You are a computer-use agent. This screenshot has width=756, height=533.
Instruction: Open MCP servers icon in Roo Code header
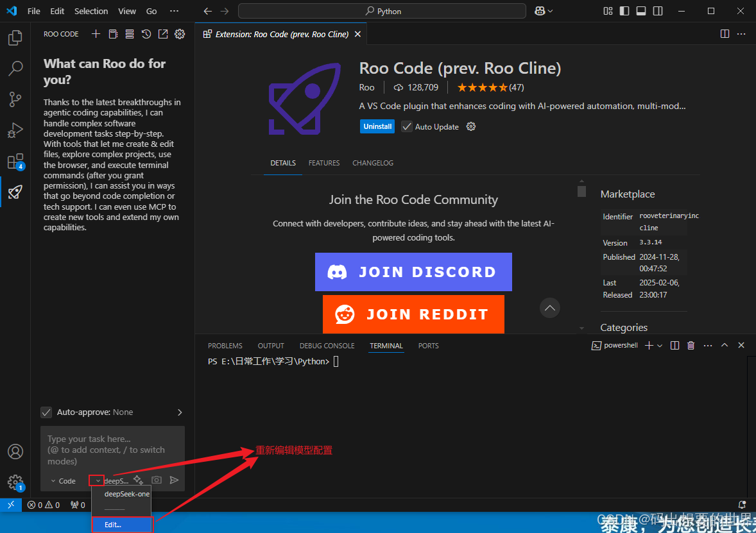[x=130, y=34]
